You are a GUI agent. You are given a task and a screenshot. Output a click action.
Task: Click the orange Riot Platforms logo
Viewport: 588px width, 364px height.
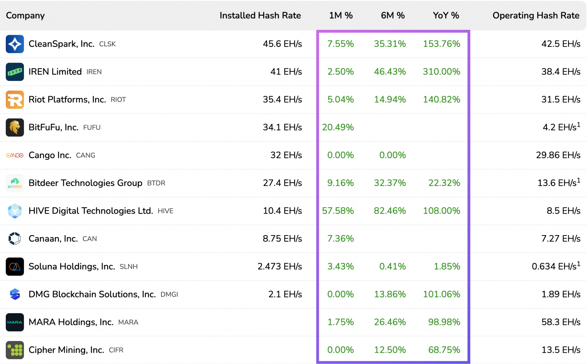tap(15, 100)
